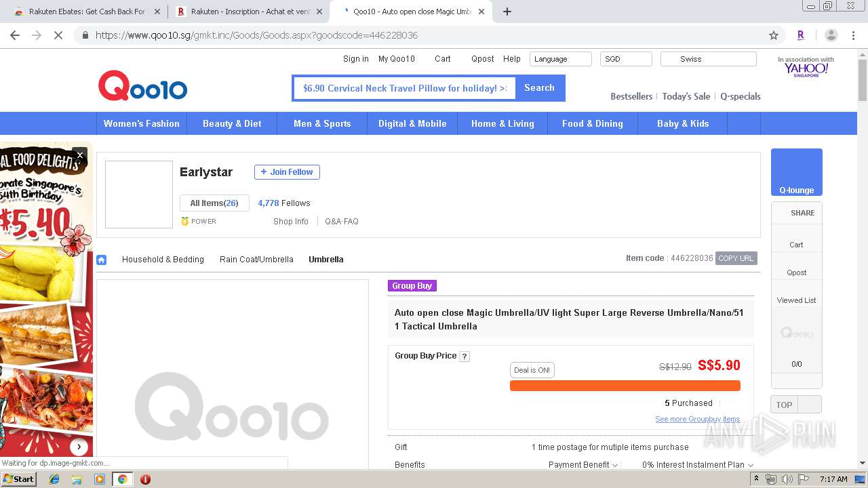The width and height of the screenshot is (868, 488).
Task: Open the My Qoo10 link
Action: (397, 59)
